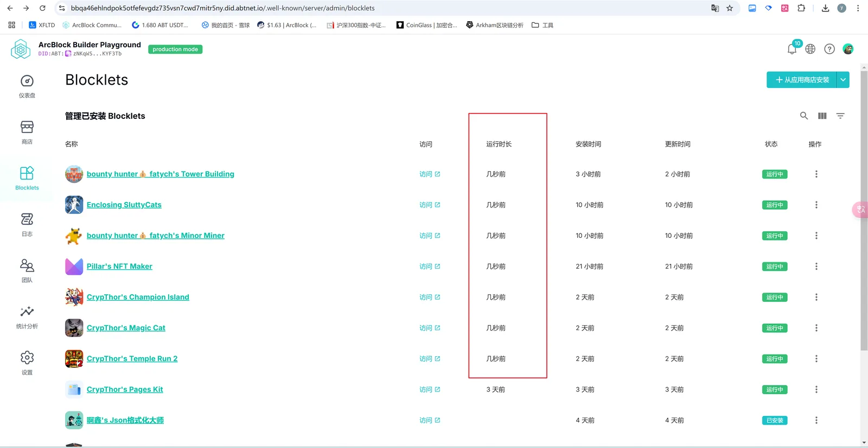Open actions menu for Minor Miner row
868x448 pixels.
point(816,236)
